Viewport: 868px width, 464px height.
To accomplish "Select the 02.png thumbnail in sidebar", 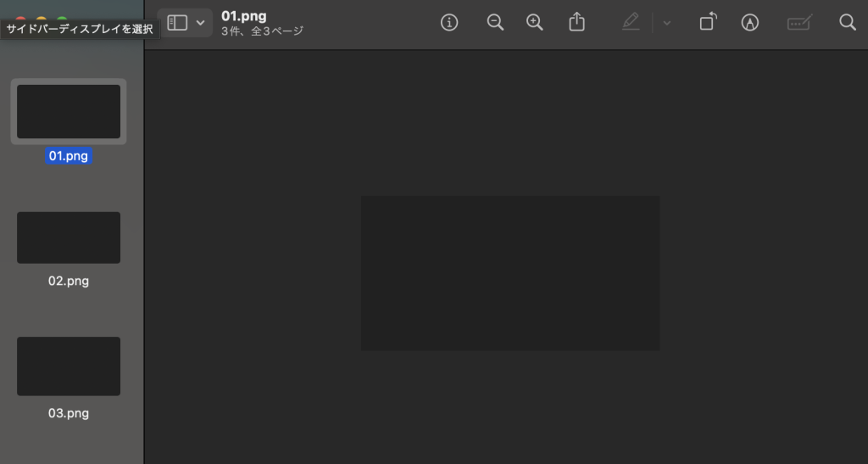I will (69, 238).
